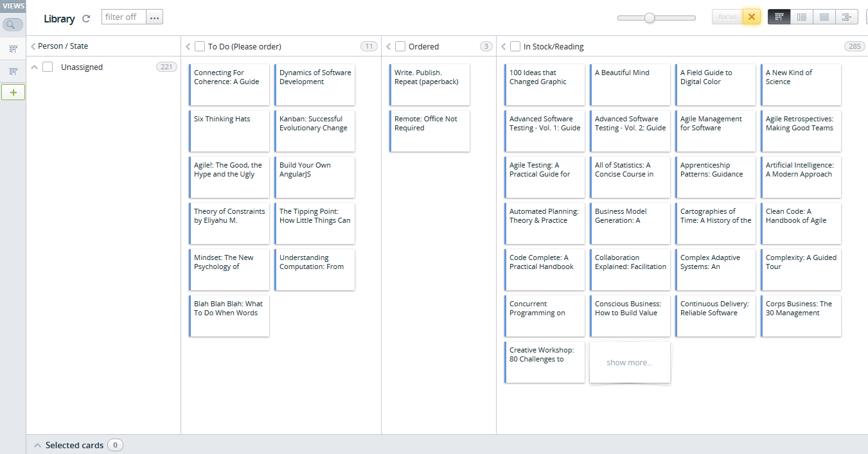Check the To Do (Please order) column checkbox
This screenshot has height=454, width=868.
[200, 46]
